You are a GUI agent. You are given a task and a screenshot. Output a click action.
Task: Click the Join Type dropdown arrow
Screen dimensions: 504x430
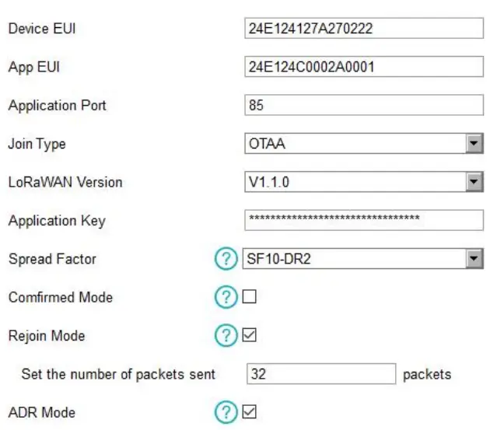click(x=474, y=144)
